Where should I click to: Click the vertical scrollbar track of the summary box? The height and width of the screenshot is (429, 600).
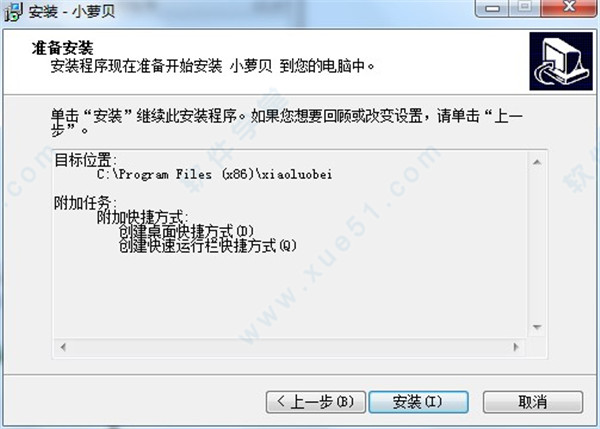537,245
